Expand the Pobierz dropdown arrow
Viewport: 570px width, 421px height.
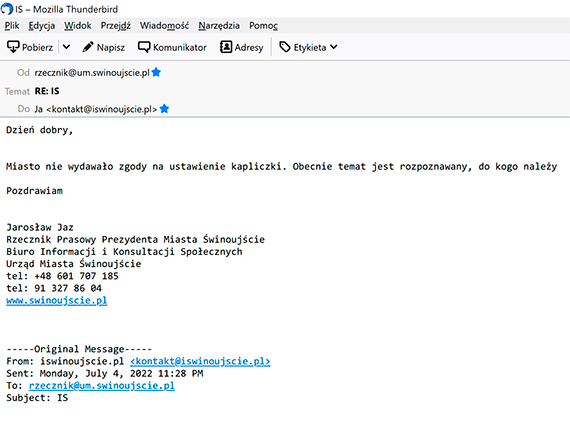(66, 47)
